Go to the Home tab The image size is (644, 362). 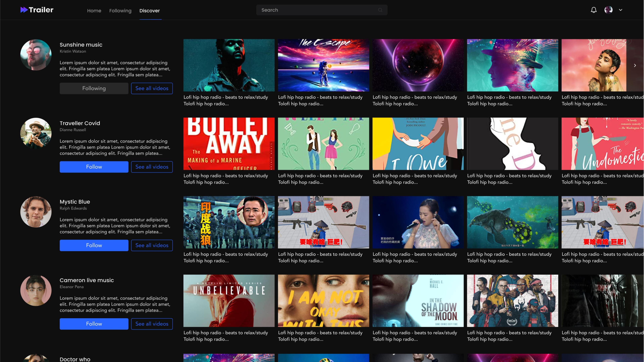coord(94,11)
